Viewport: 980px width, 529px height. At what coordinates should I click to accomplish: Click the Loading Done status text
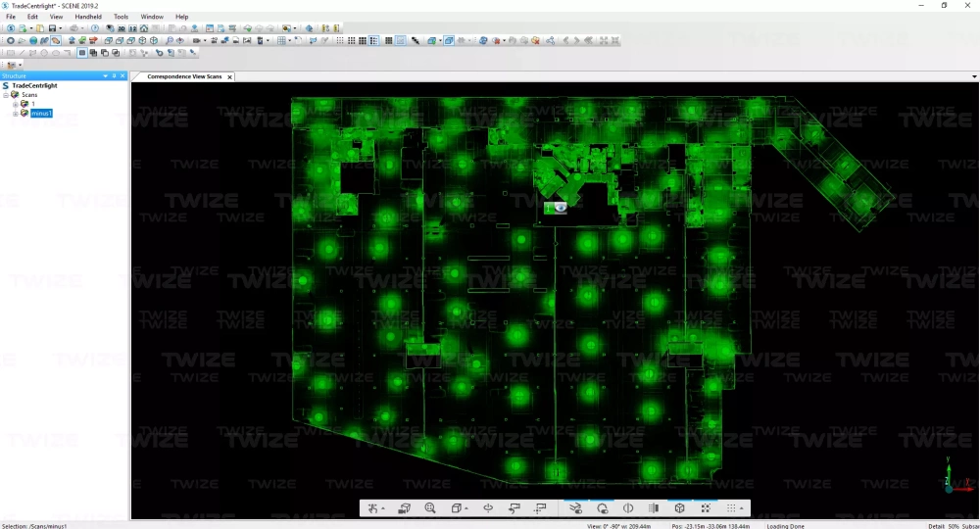786,526
